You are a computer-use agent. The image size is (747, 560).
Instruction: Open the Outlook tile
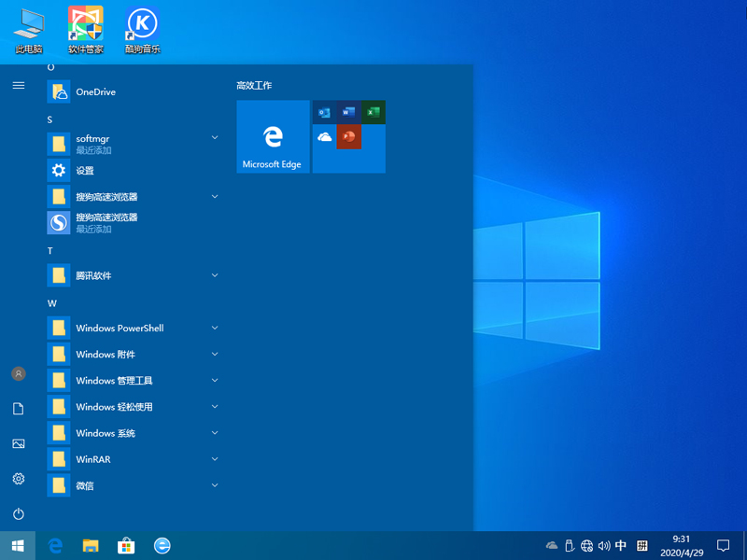coord(324,112)
